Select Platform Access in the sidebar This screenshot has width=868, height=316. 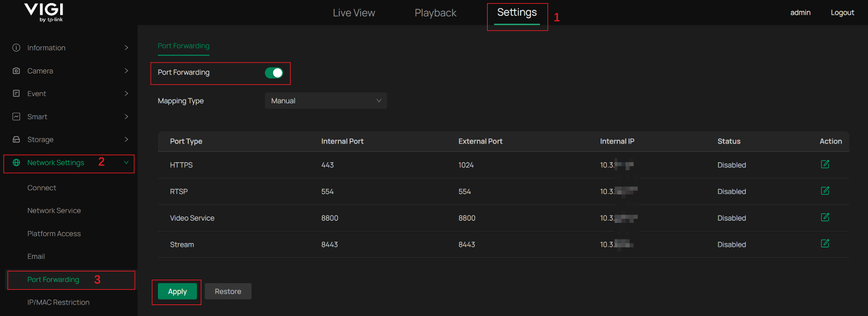click(x=54, y=234)
